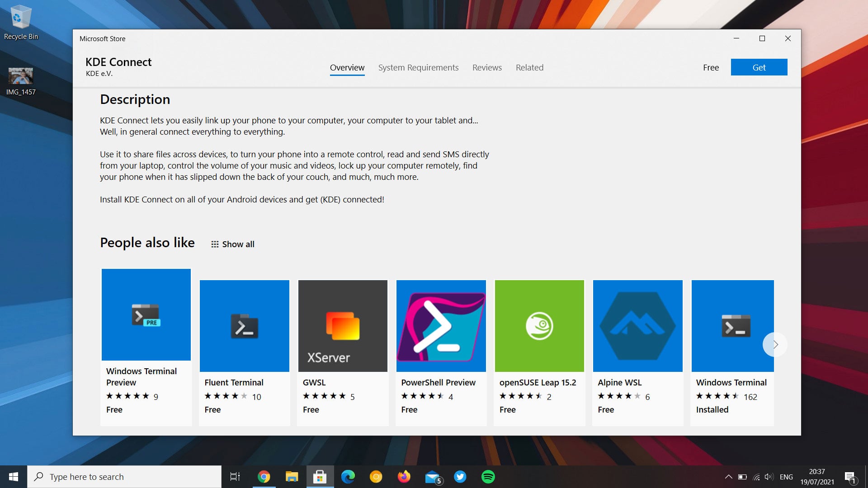868x488 pixels.
Task: Open the Windows Terminal Preview app tile
Action: [x=146, y=314]
